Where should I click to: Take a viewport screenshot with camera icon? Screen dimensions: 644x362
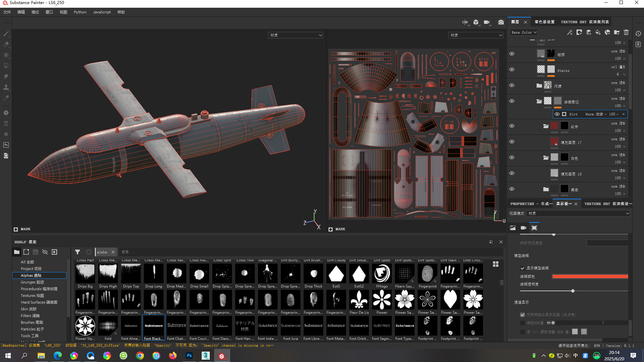pos(501,22)
